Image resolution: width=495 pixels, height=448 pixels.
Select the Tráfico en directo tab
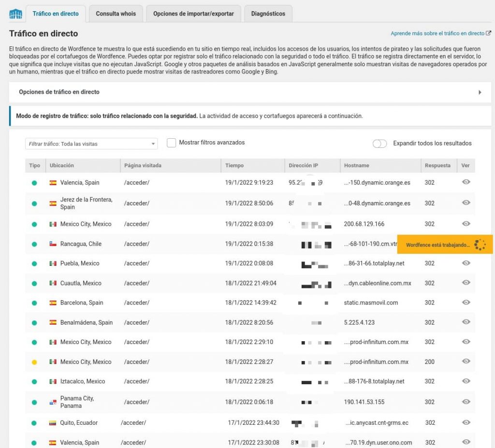click(x=56, y=14)
